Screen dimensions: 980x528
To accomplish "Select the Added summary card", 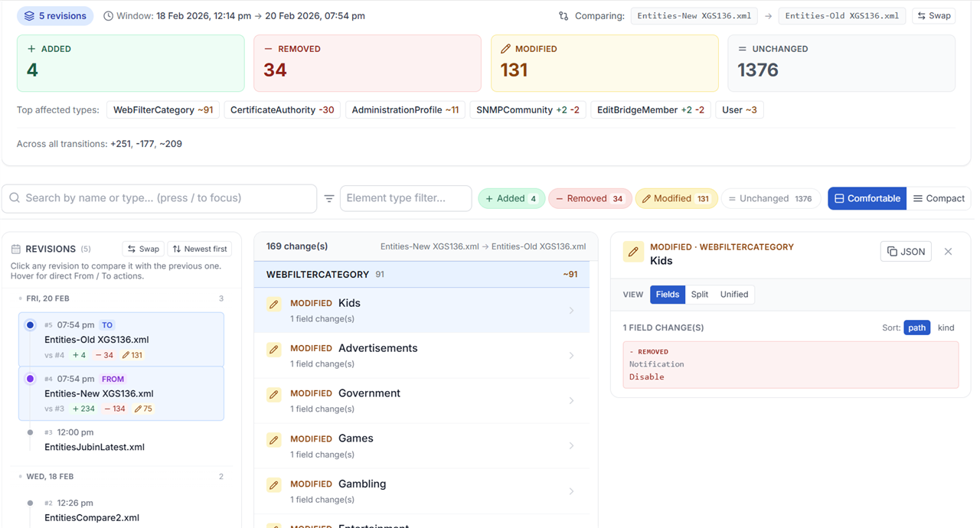I will pos(131,63).
